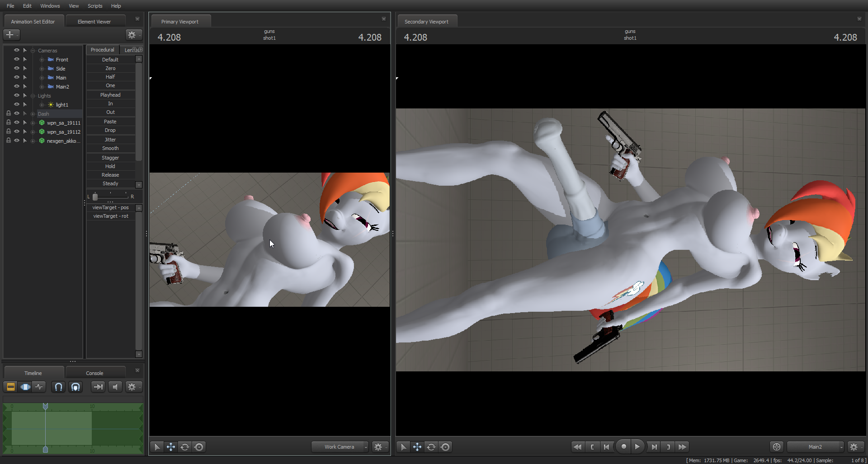
Task: Toggle the first magnet snap icon
Action: click(x=58, y=387)
